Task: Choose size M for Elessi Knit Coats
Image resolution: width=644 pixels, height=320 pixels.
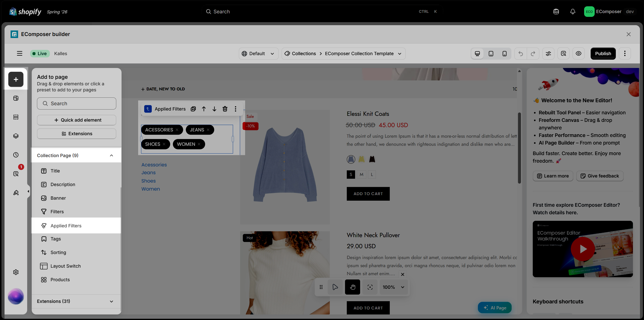Action: pyautogui.click(x=361, y=174)
